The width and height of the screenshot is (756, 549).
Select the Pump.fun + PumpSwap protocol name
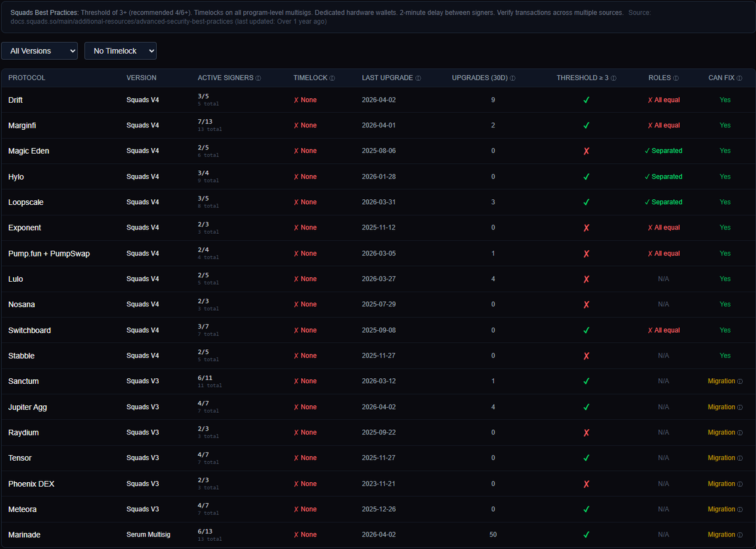(49, 253)
